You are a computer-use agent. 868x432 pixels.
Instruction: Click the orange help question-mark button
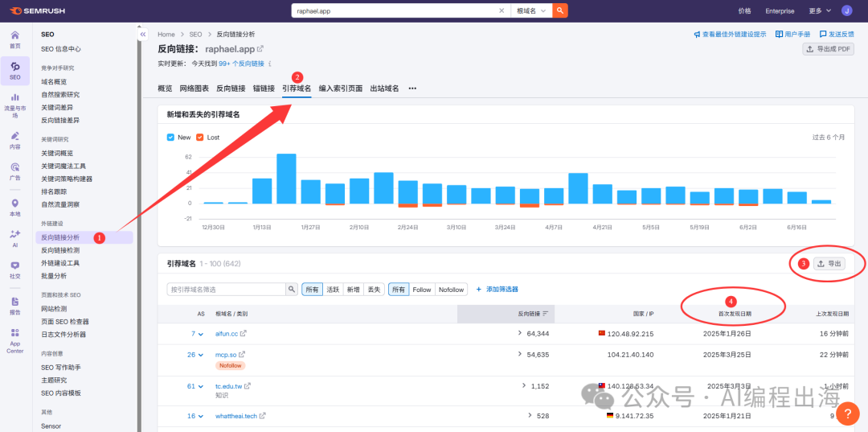(847, 413)
